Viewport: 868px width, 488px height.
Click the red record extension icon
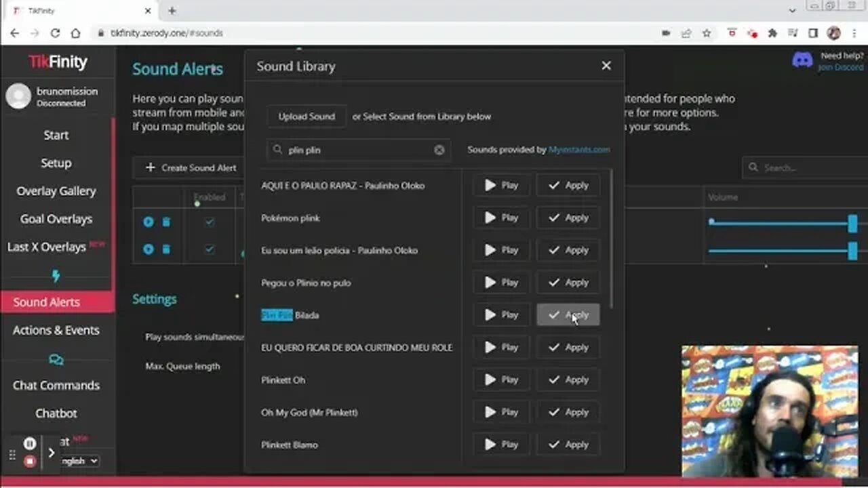752,33
